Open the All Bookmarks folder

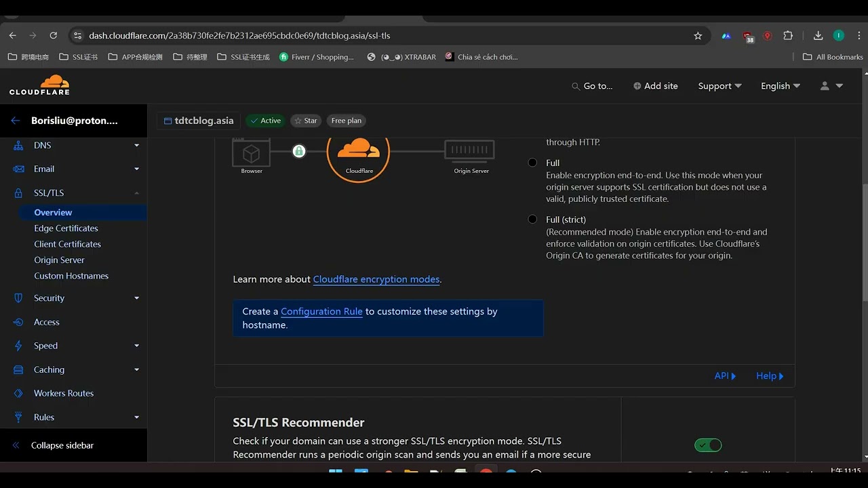[833, 57]
